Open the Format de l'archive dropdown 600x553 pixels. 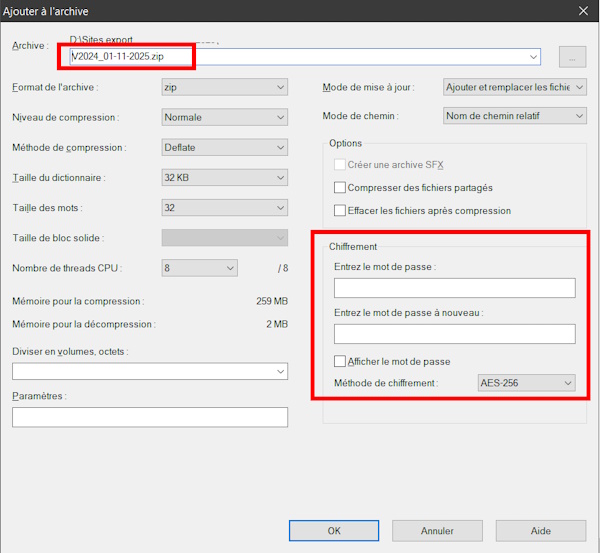tap(225, 87)
